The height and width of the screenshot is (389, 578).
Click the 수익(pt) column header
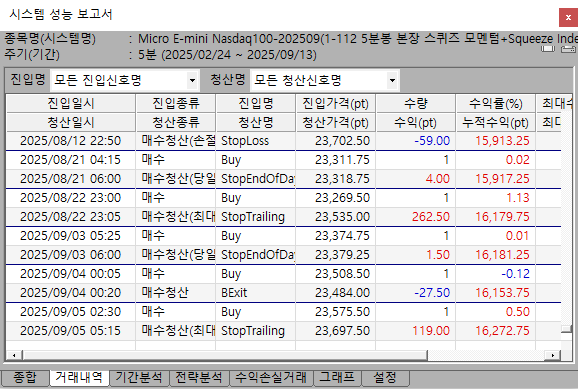tap(416, 122)
